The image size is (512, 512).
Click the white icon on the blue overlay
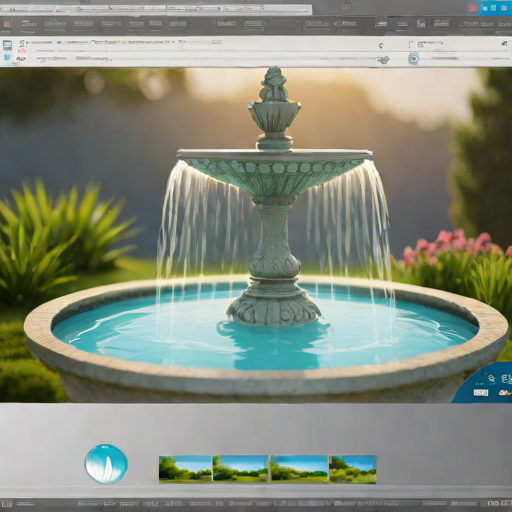tap(481, 393)
